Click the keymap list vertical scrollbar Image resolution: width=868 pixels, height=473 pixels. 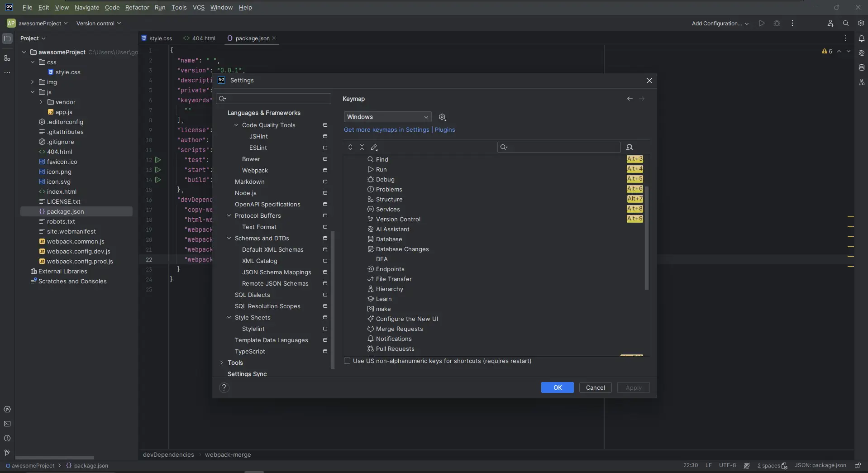tap(647, 238)
